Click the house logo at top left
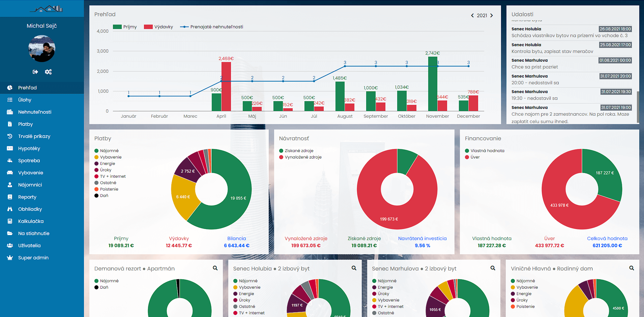This screenshot has width=644, height=317. (x=46, y=8)
